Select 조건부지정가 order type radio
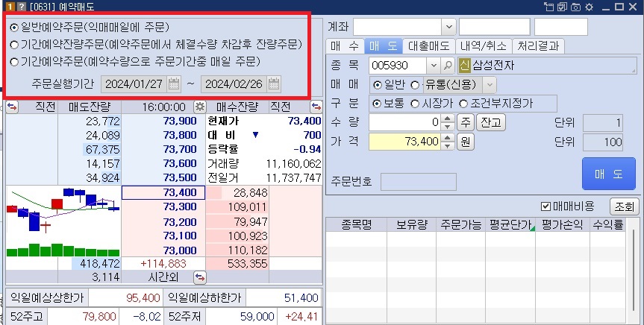This screenshot has height=325, width=644. (463, 104)
